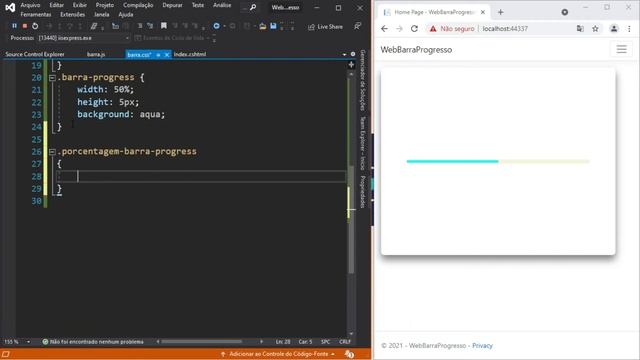Click the Visual Studio logo icon
The width and height of the screenshot is (640, 360).
pos(10,7)
